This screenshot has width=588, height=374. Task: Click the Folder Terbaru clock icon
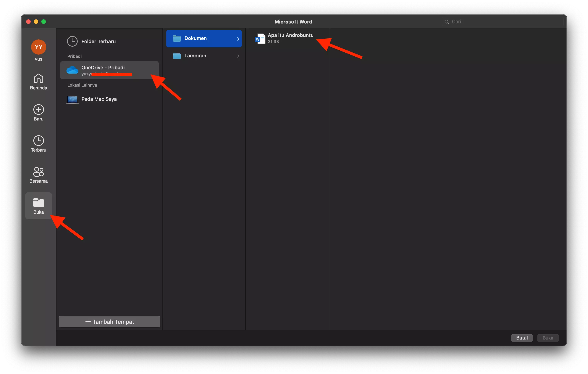click(72, 41)
